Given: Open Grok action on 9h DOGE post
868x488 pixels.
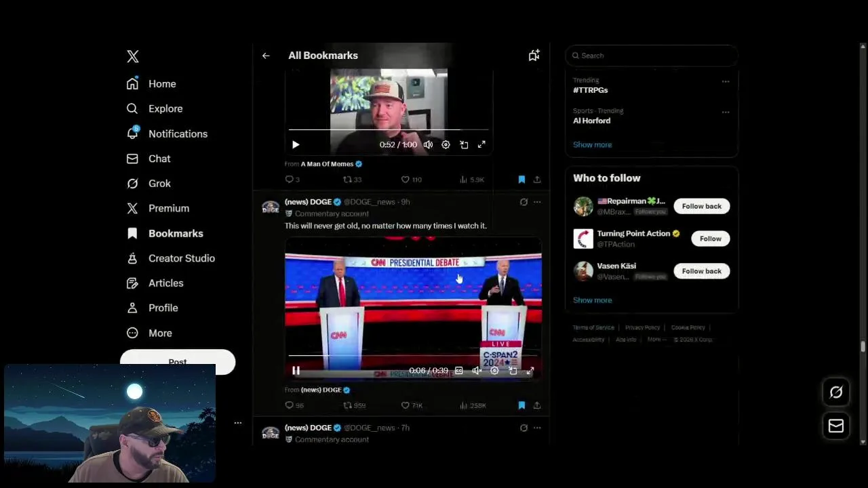Looking at the screenshot, I should pos(524,202).
